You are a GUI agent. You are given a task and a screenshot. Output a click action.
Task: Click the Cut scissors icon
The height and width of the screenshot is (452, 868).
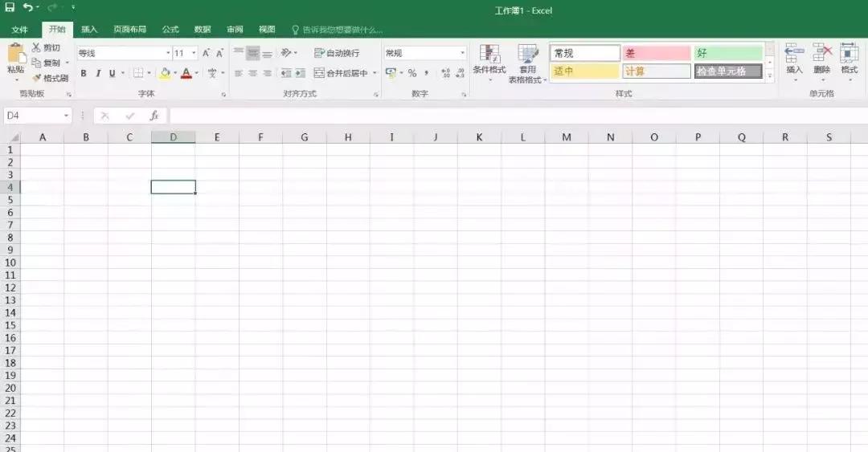(36, 47)
